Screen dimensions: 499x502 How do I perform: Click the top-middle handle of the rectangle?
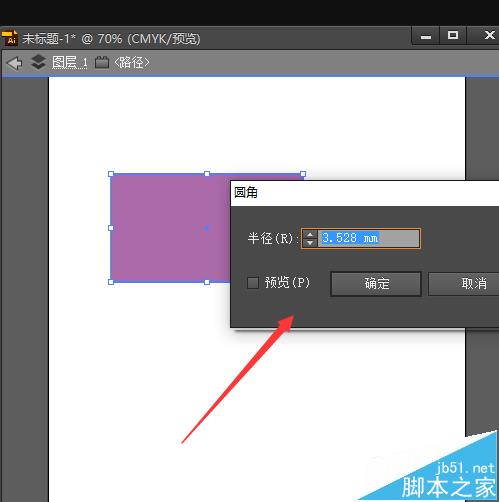tap(207, 174)
